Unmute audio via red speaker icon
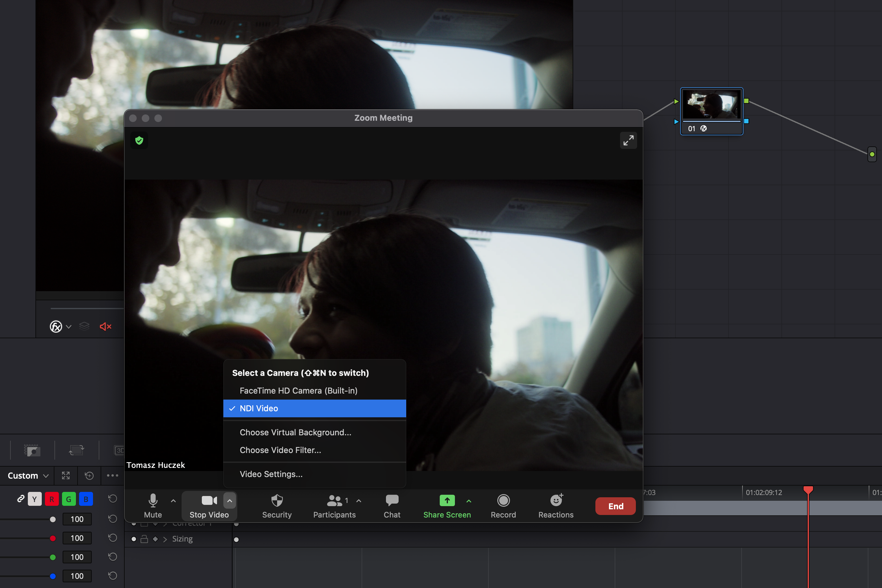882x588 pixels. 105,326
